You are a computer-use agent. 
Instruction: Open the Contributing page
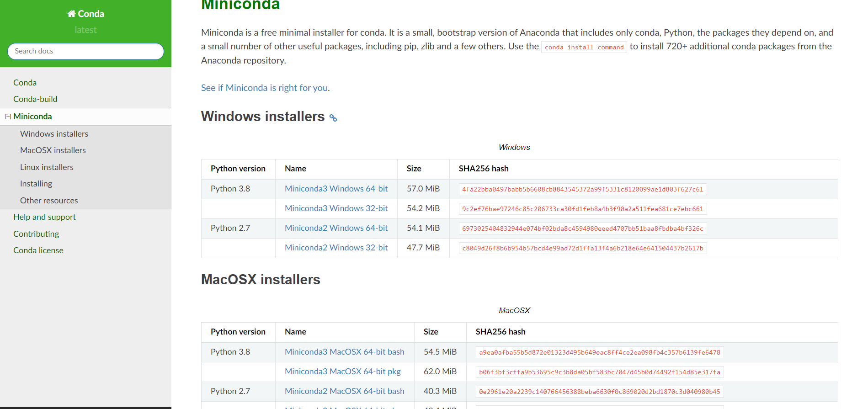[36, 234]
